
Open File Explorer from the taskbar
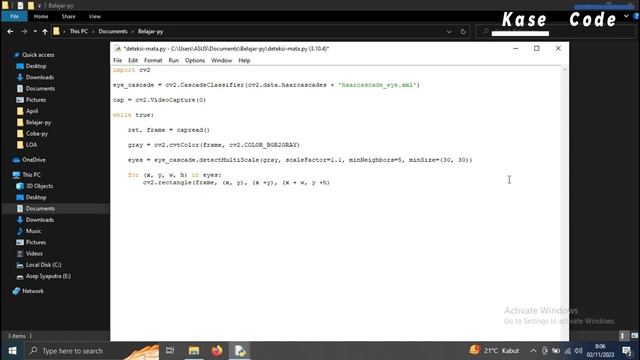(x=194, y=351)
